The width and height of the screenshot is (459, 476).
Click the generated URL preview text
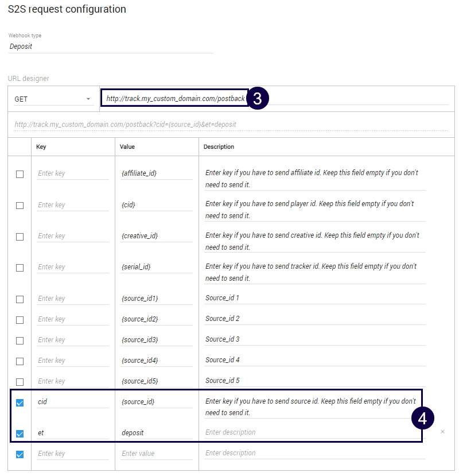click(125, 125)
